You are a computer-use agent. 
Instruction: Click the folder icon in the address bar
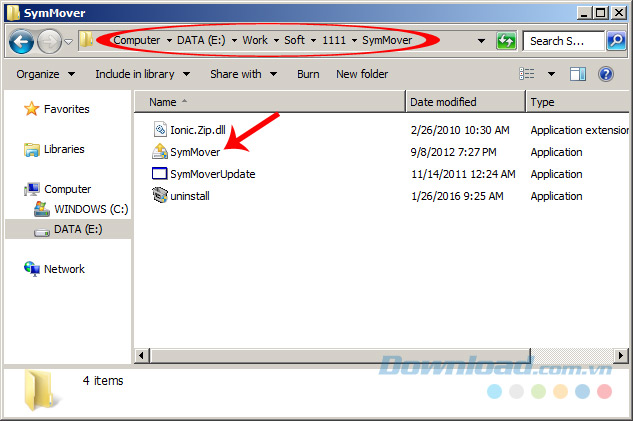(86, 40)
